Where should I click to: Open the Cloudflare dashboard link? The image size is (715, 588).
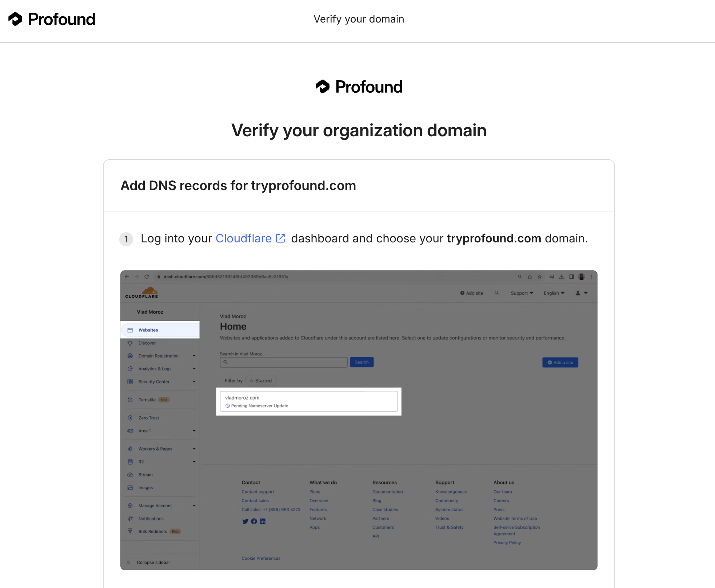[243, 238]
